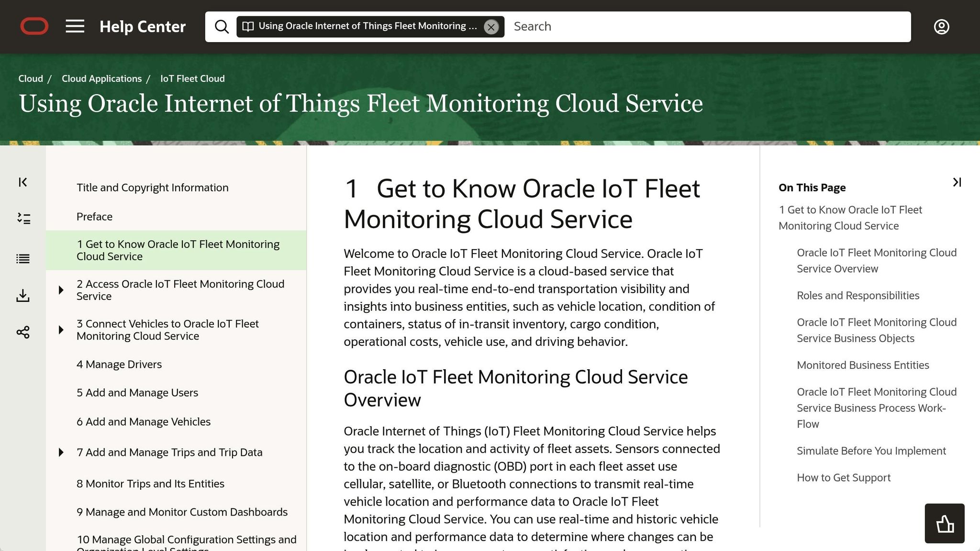Jump to Service Business Objects section
The height and width of the screenshot is (551, 980).
877,330
